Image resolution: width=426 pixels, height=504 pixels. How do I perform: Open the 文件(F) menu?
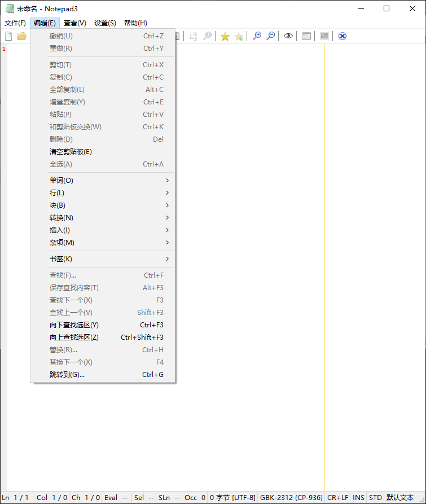pos(15,23)
